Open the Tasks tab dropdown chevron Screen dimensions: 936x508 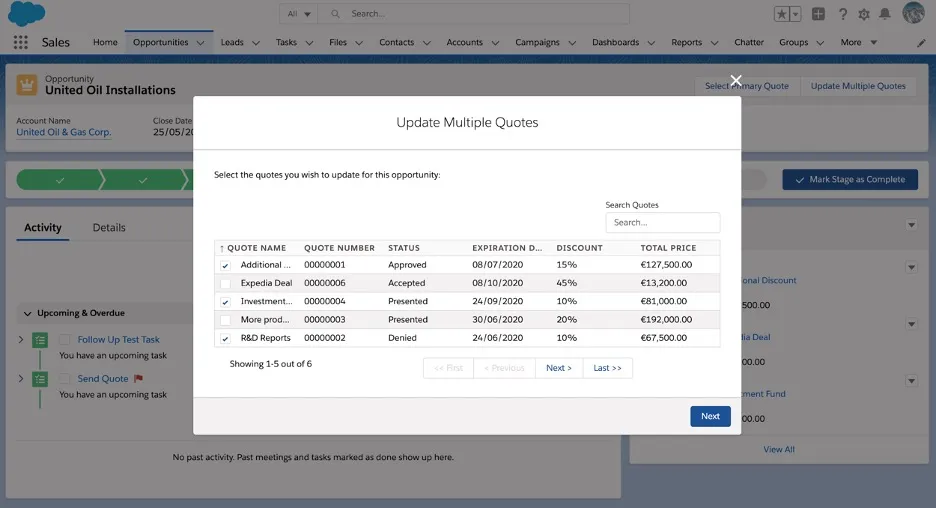click(x=309, y=43)
